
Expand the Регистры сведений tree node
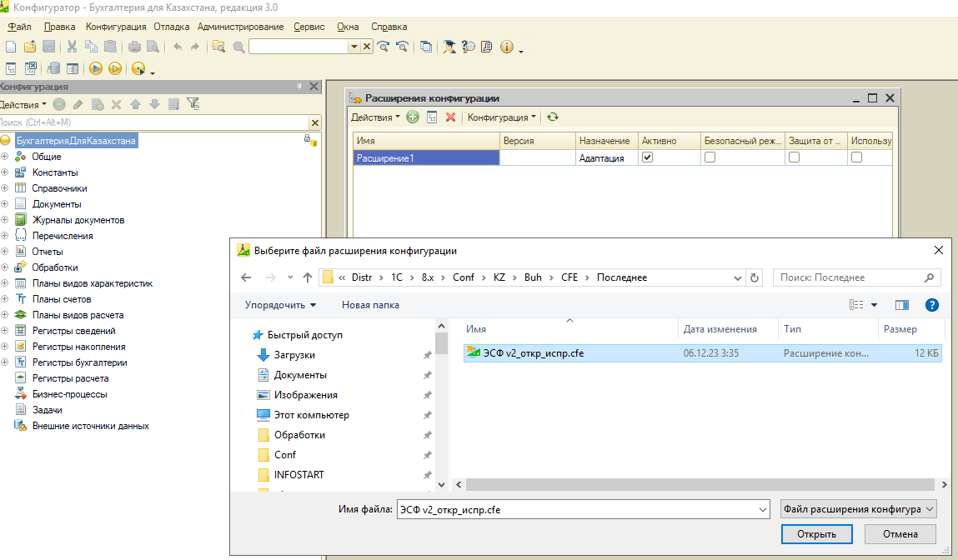click(x=4, y=331)
